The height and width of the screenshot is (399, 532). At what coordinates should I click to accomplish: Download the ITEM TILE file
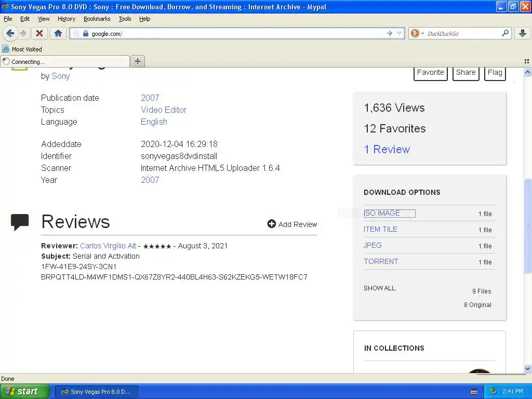tap(380, 229)
